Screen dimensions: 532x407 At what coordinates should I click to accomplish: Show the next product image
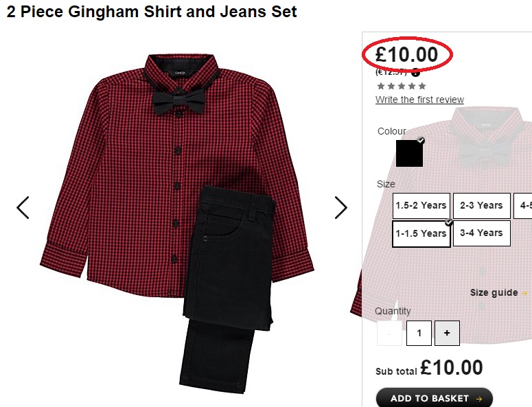click(x=340, y=207)
